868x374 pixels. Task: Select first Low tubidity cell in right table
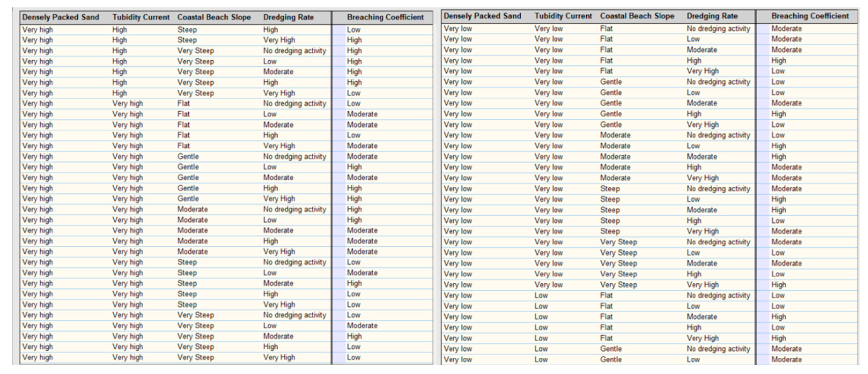[541, 295]
